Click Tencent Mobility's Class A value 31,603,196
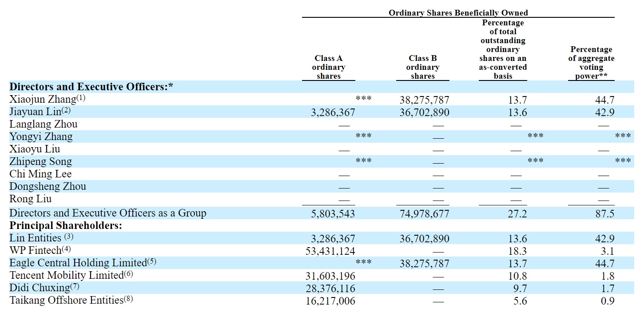 pos(330,277)
